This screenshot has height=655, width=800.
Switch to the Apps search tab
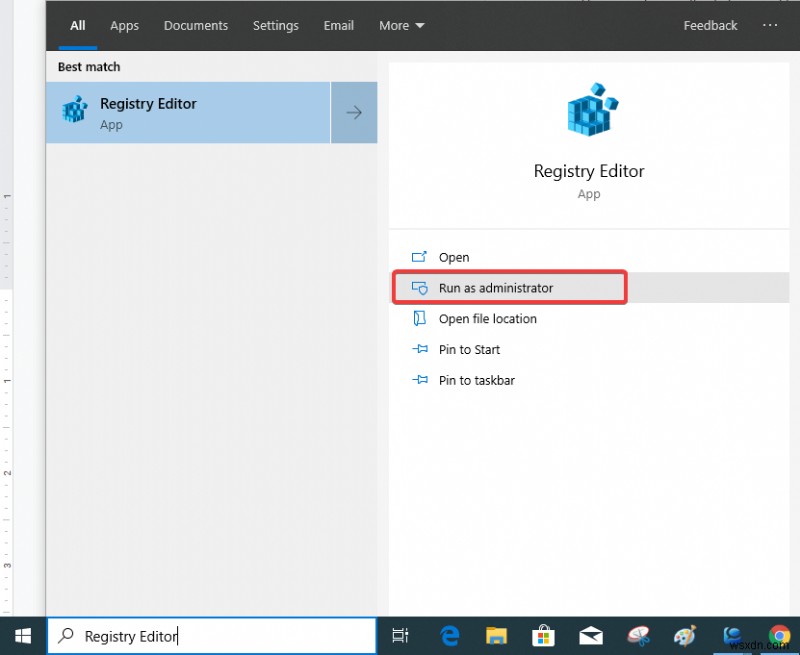124,25
